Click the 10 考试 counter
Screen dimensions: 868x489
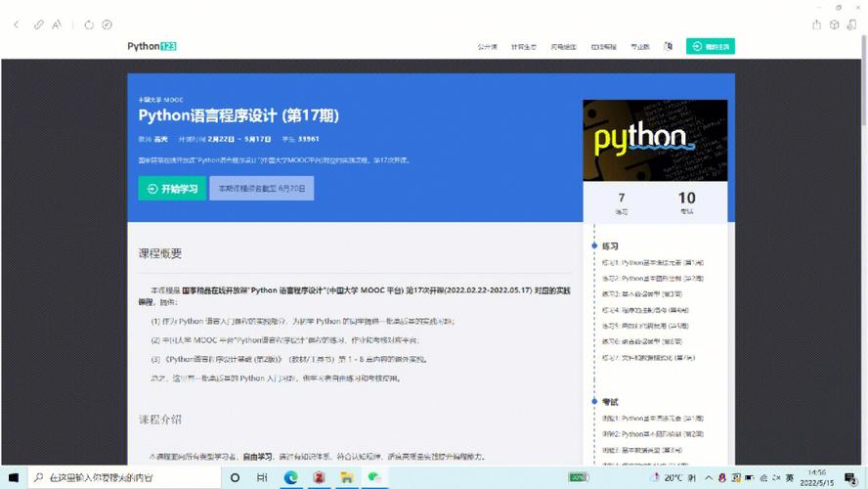click(x=686, y=203)
